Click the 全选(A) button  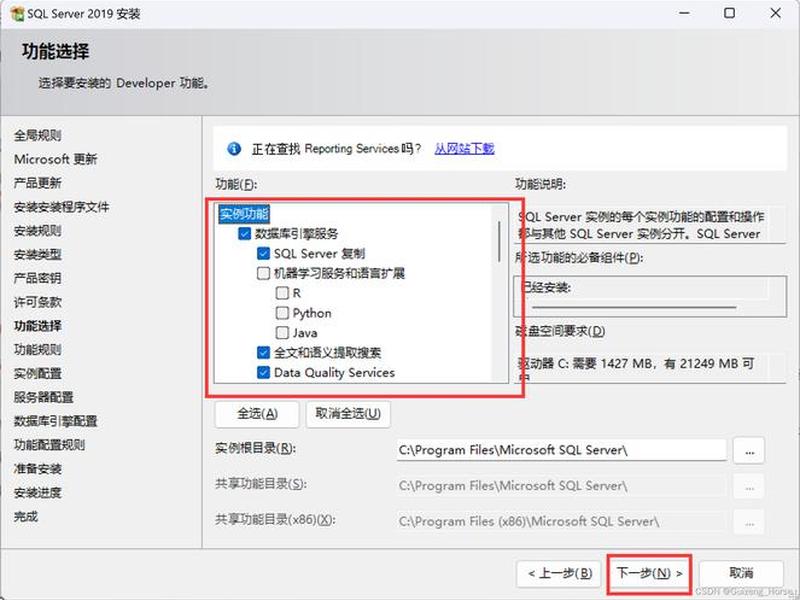pos(257,414)
